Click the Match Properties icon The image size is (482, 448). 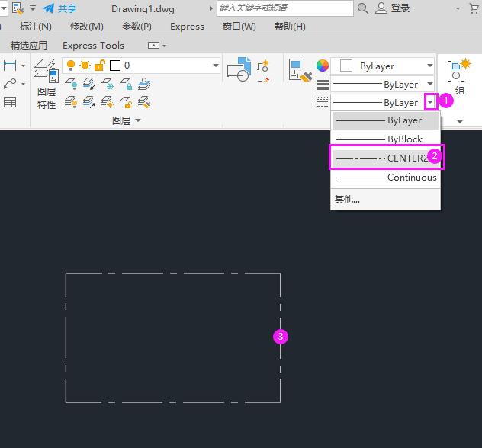pyautogui.click(x=300, y=70)
